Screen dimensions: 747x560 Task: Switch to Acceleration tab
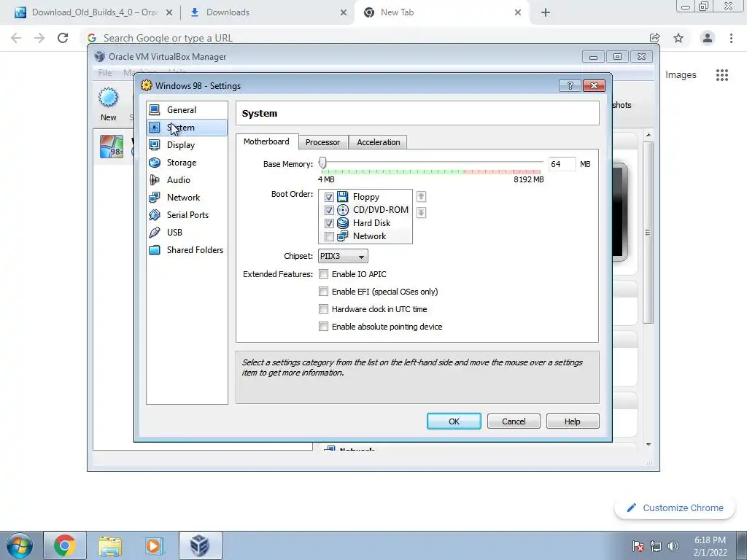pyautogui.click(x=379, y=142)
